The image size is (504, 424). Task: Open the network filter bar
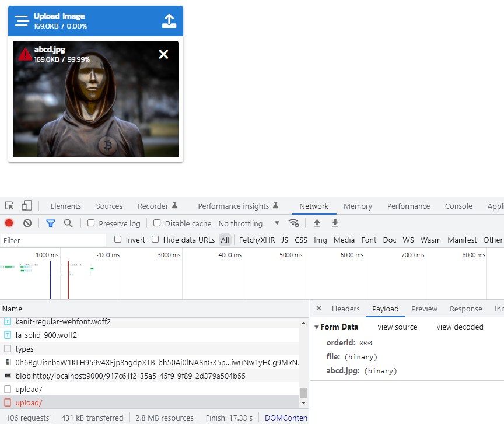point(50,223)
